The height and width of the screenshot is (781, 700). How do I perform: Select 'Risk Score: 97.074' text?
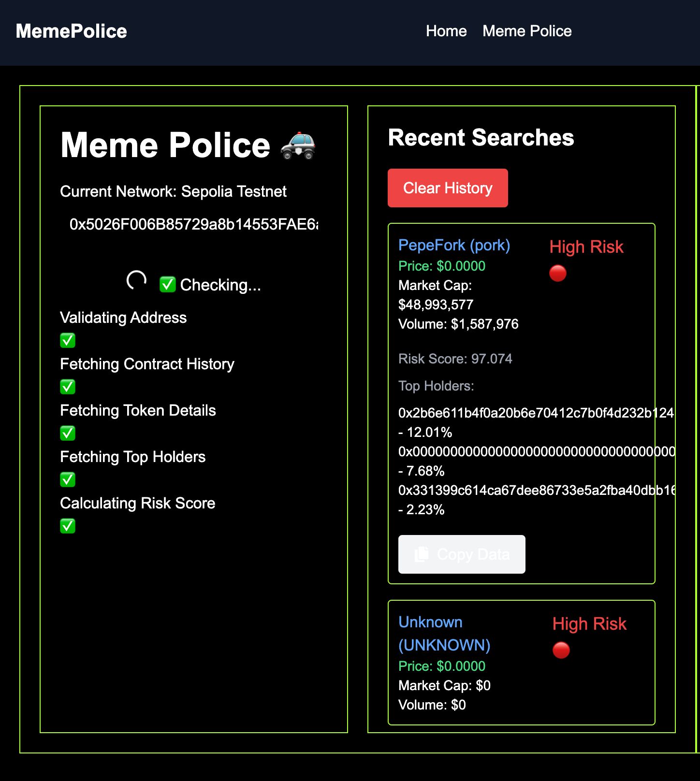[x=455, y=359]
